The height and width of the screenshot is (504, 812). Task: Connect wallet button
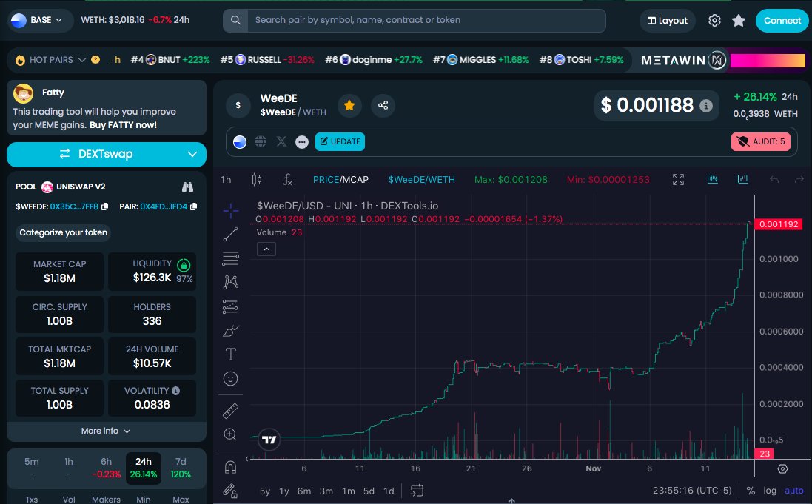coord(782,21)
